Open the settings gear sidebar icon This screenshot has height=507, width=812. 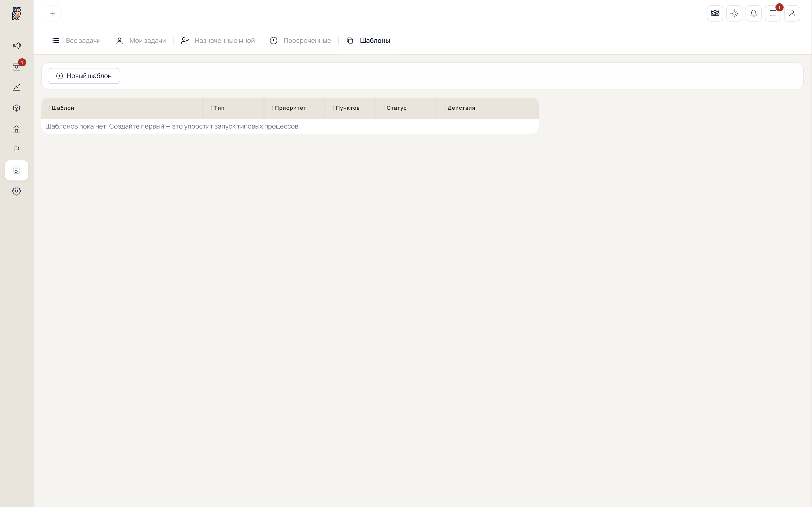17,191
